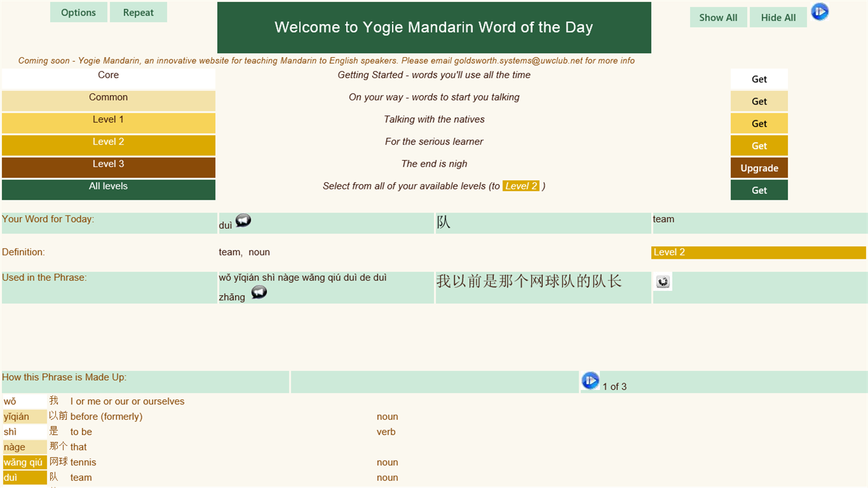Click the highlighted "Level 2" badge

[521, 185]
